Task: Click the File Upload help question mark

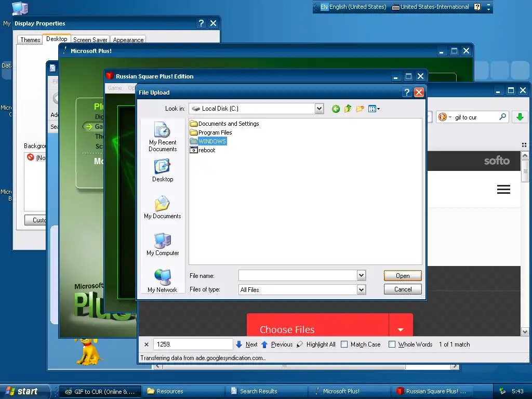Action: [x=407, y=92]
